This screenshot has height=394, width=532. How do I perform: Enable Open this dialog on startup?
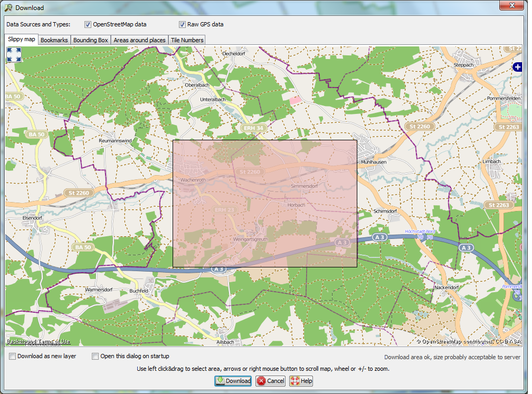(96, 357)
